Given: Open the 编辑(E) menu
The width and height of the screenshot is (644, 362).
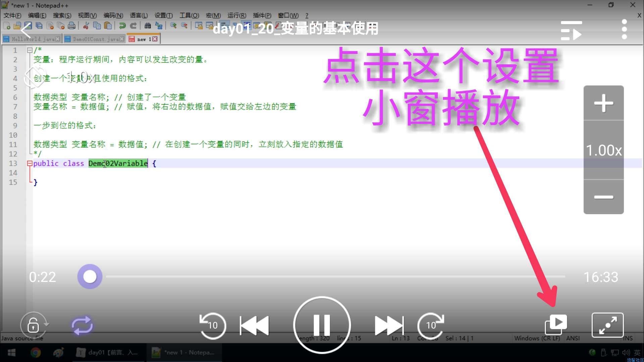Looking at the screenshot, I should pos(37,15).
